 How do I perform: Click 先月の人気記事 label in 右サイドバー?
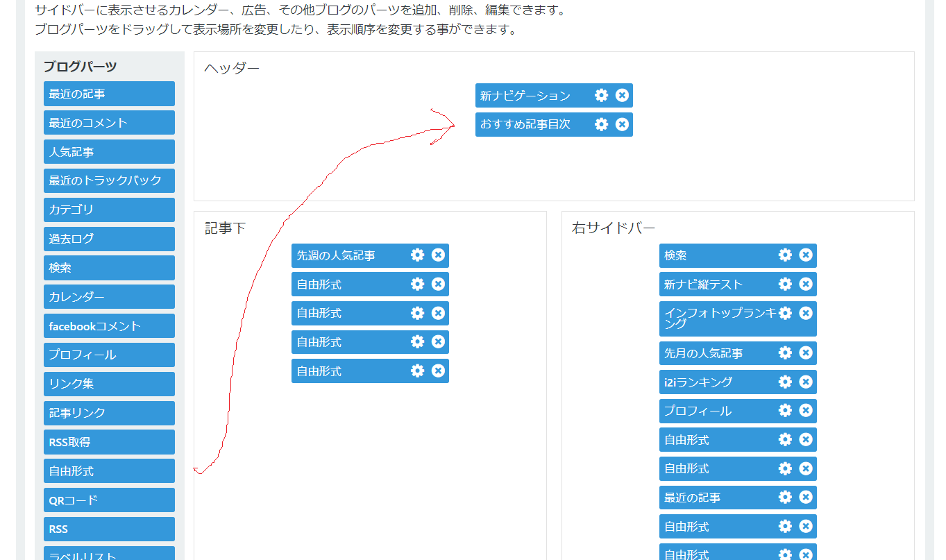click(703, 353)
